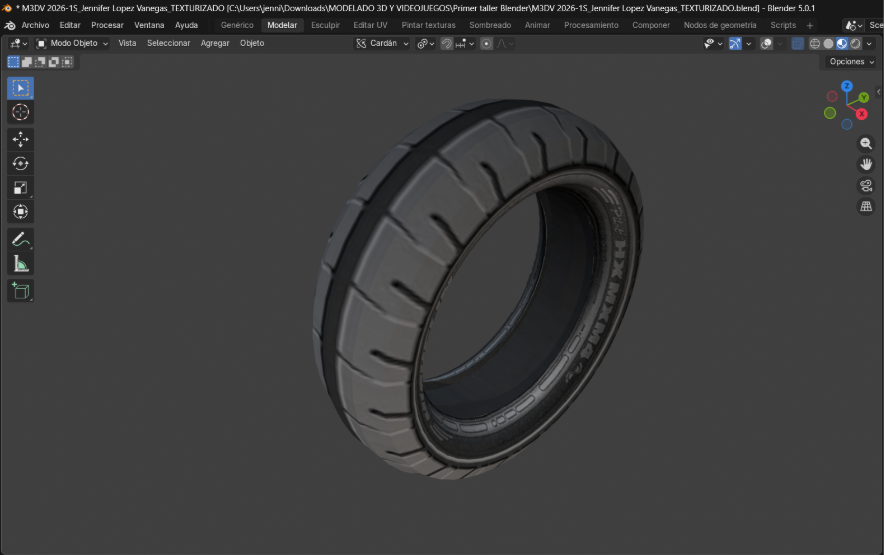Click the red X axis gizmo ball
Viewport: 885px width, 555px height.
click(x=861, y=114)
